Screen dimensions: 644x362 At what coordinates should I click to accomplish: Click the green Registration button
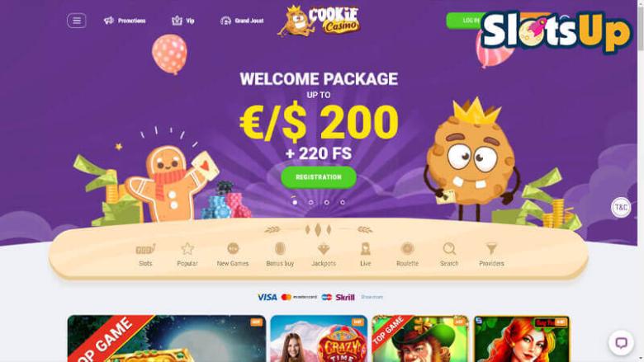(319, 177)
